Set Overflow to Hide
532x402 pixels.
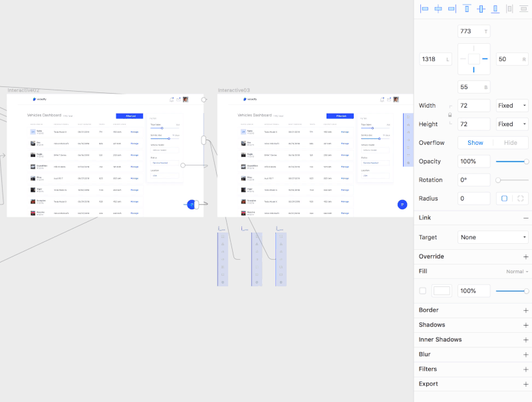click(510, 143)
